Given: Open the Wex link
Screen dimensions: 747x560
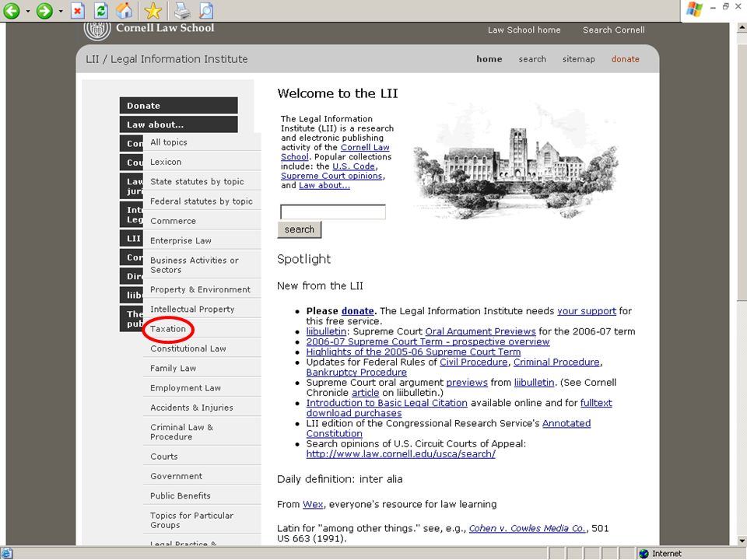Looking at the screenshot, I should coord(313,504).
